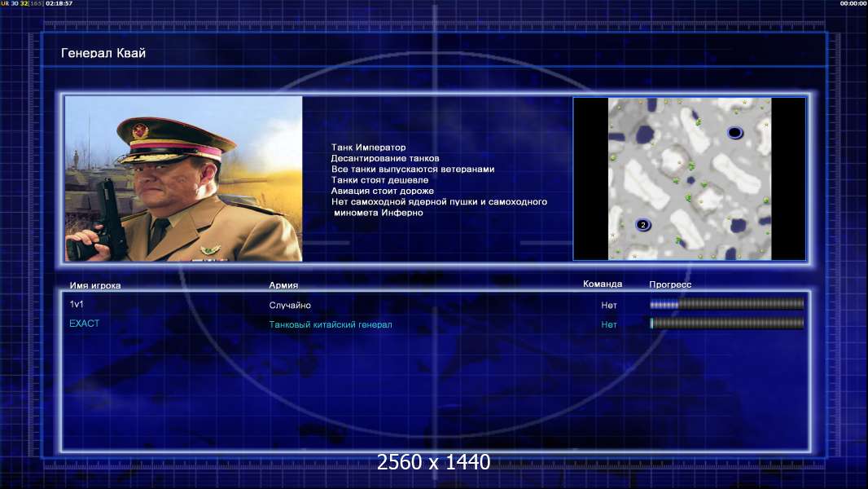The image size is (868, 489).
Task: Click army value 'Случайно'
Action: 290,305
